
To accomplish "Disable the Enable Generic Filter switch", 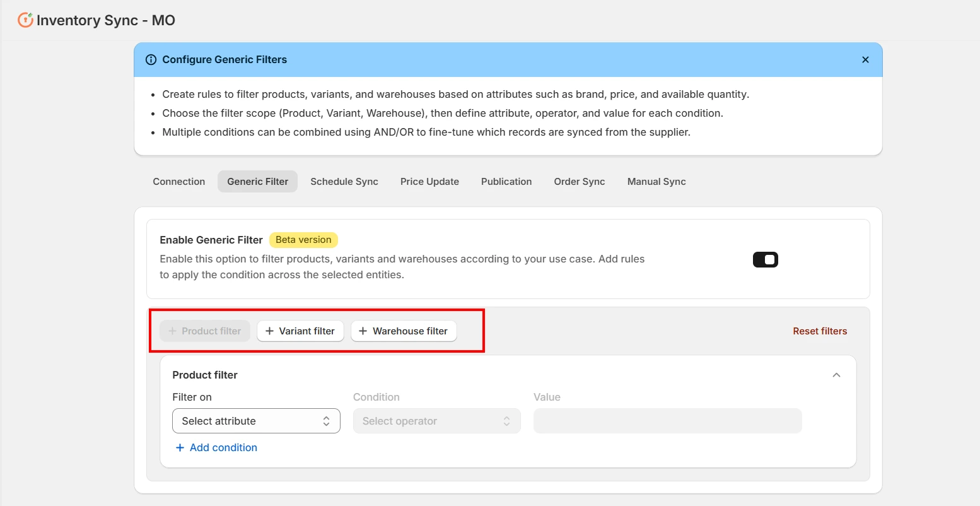I will pyautogui.click(x=765, y=259).
